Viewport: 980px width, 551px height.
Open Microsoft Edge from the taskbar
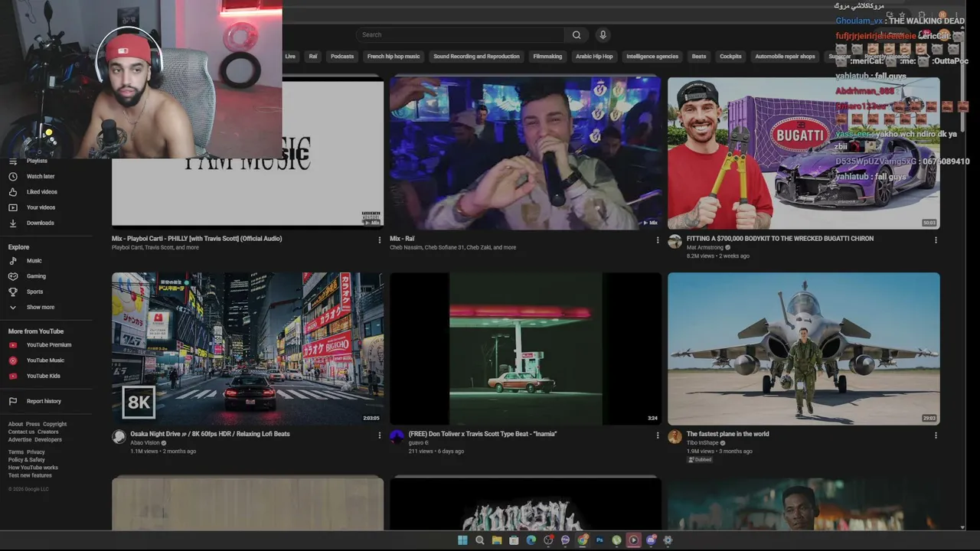(531, 540)
